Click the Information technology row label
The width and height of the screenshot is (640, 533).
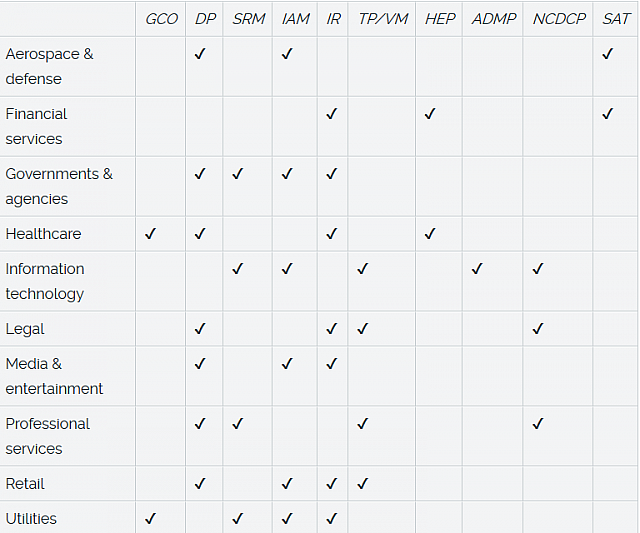pyautogui.click(x=45, y=281)
